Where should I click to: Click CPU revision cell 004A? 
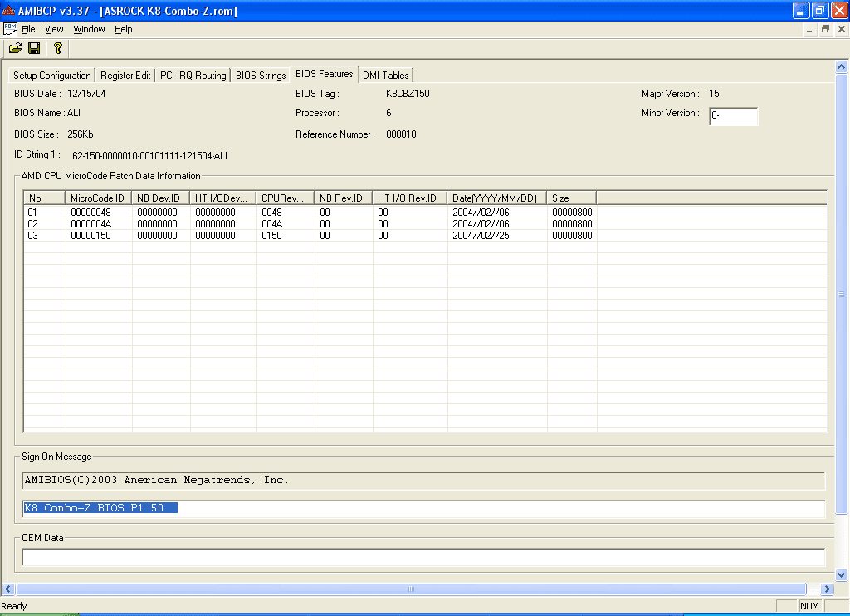(271, 224)
